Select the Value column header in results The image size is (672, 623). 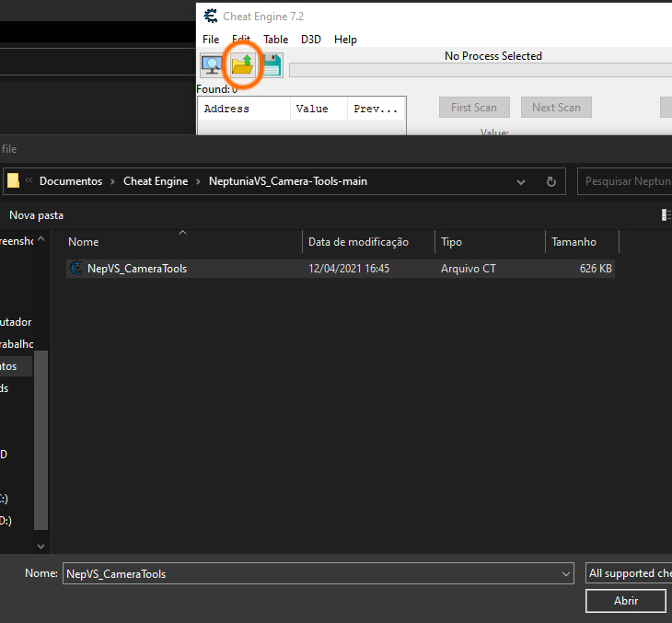pos(319,109)
